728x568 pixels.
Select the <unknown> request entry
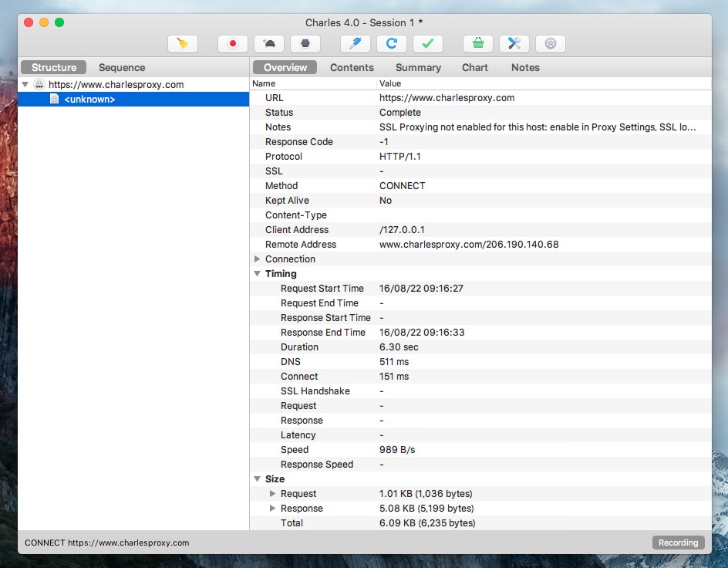(89, 100)
